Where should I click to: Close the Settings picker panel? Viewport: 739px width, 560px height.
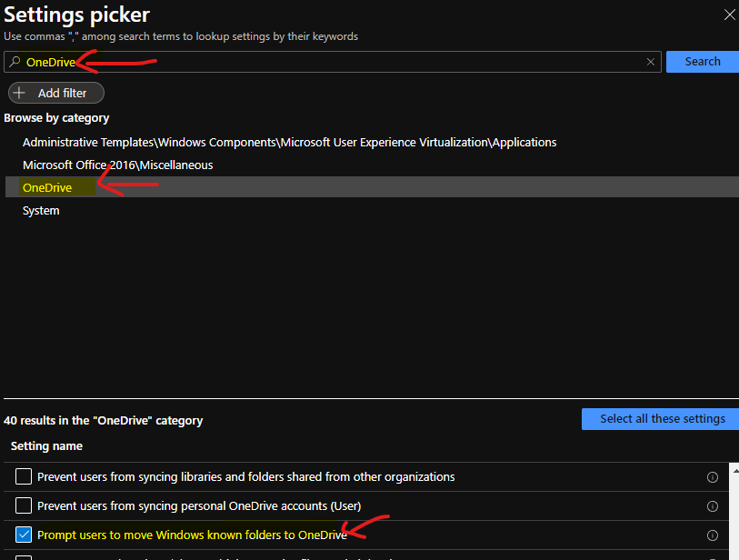(729, 15)
